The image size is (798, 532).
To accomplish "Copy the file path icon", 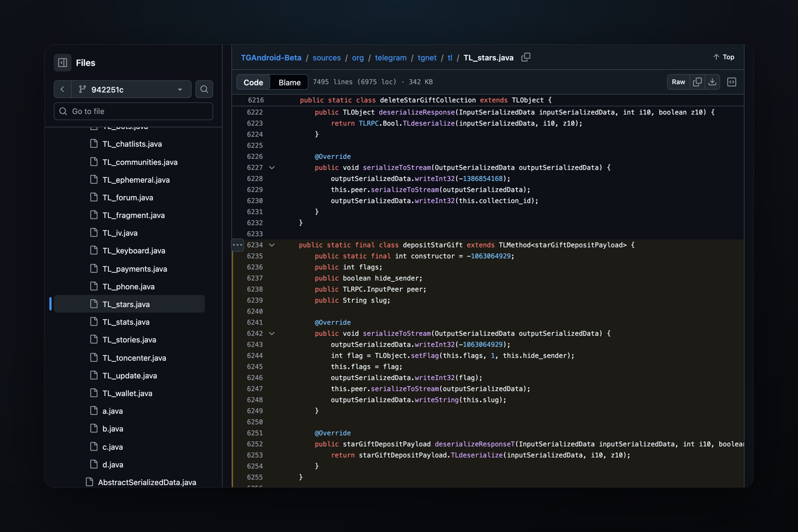I will [x=526, y=57].
